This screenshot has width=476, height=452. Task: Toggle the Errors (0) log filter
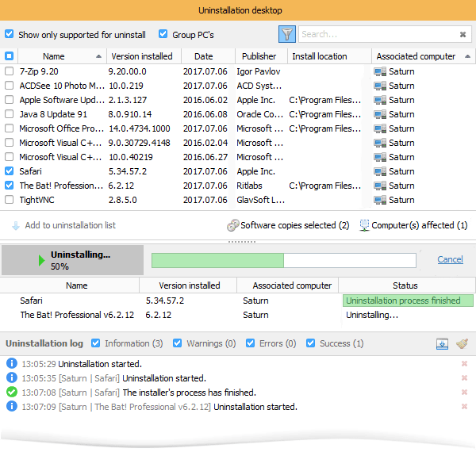(250, 343)
